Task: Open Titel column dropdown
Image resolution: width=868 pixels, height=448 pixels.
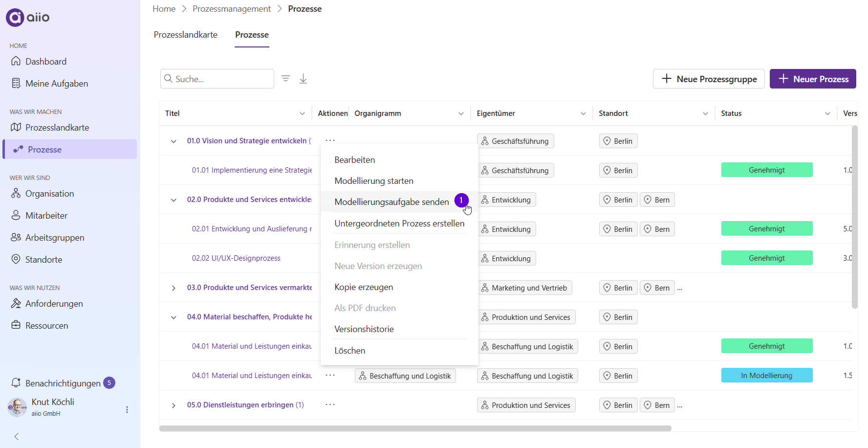Action: tap(302, 113)
